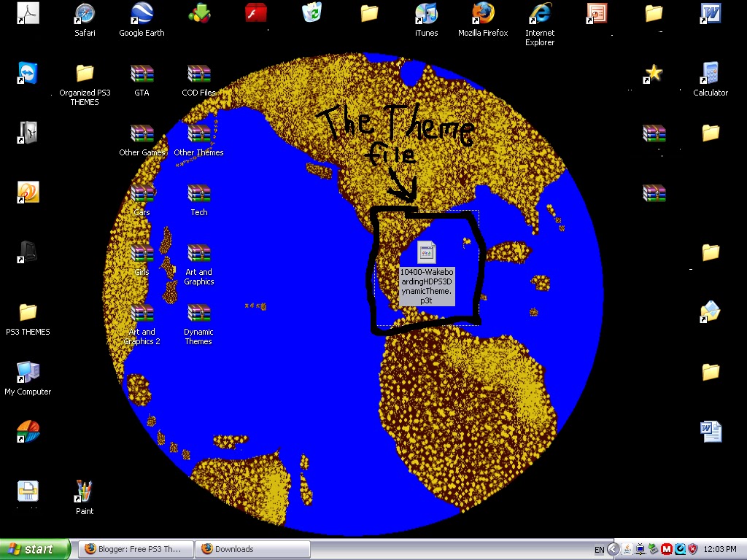Image resolution: width=747 pixels, height=560 pixels.
Task: Open the Recycle Bin
Action: tap(312, 13)
